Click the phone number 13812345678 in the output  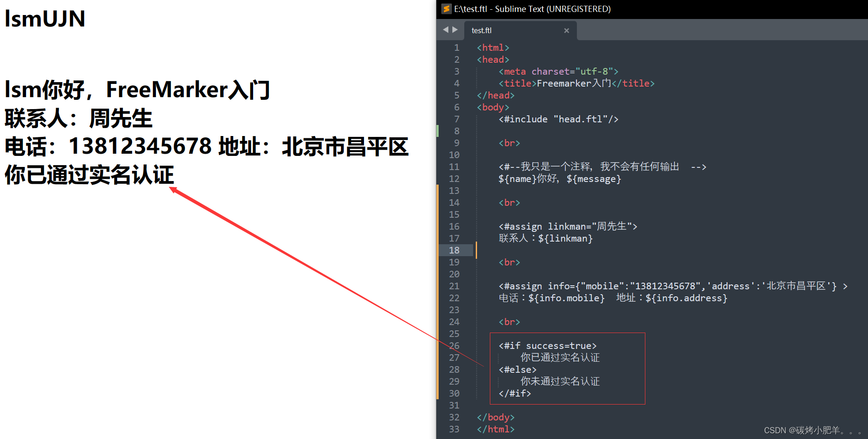click(141, 147)
